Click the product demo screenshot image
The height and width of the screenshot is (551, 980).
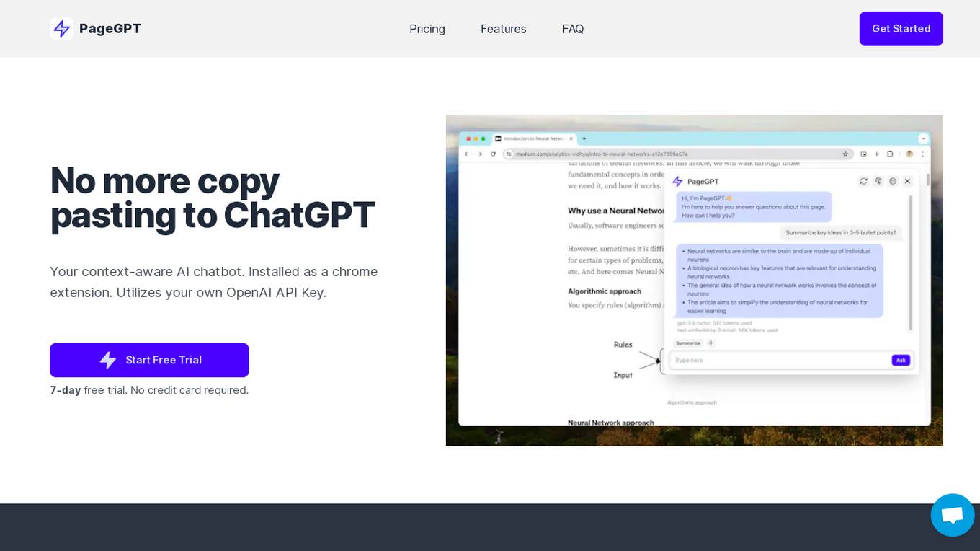click(695, 281)
